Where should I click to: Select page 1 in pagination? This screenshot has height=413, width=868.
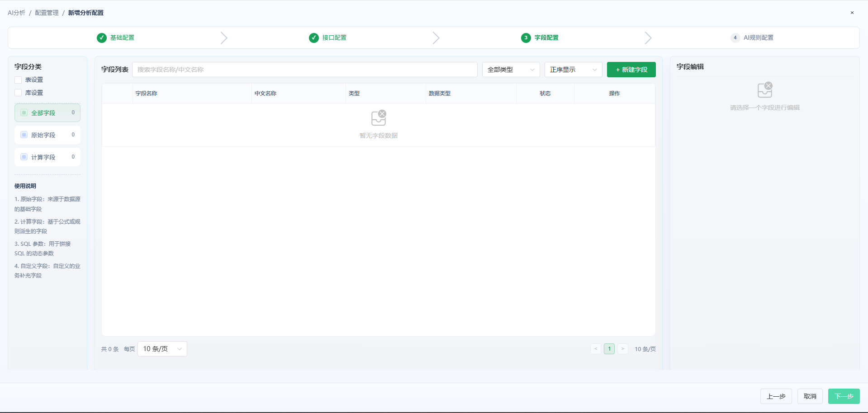[x=609, y=349]
